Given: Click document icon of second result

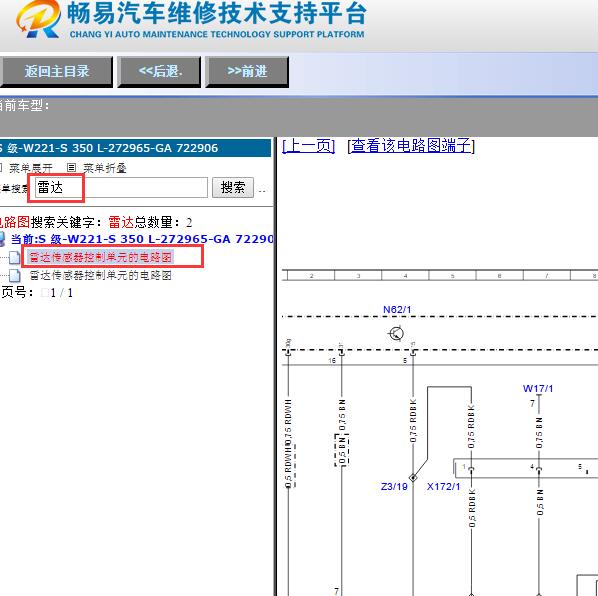Looking at the screenshot, I should tap(14, 275).
